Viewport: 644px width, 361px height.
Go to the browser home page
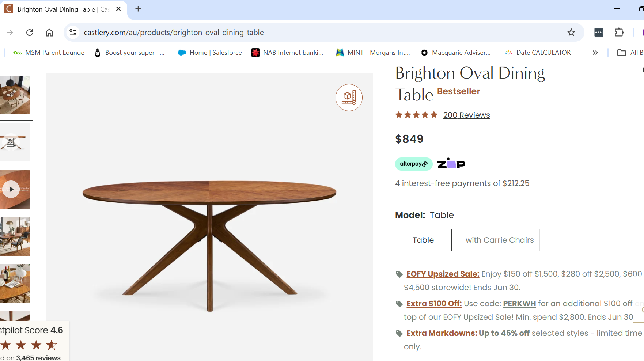click(x=49, y=33)
